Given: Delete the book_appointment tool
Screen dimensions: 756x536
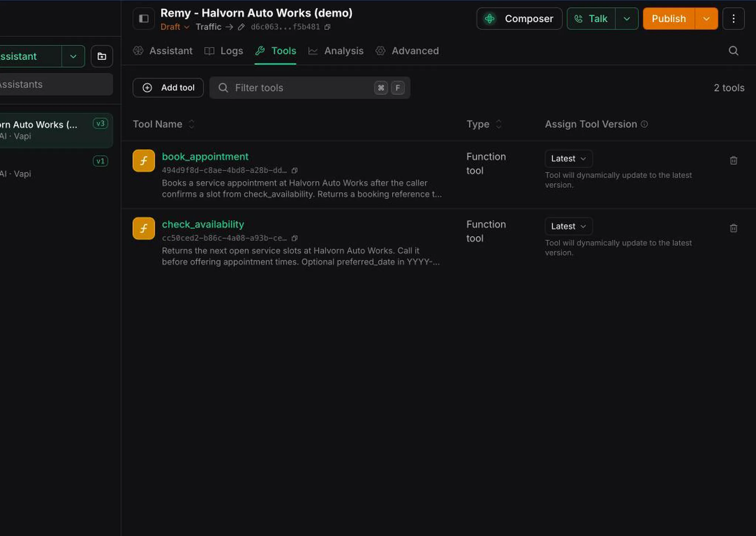Looking at the screenshot, I should [733, 160].
